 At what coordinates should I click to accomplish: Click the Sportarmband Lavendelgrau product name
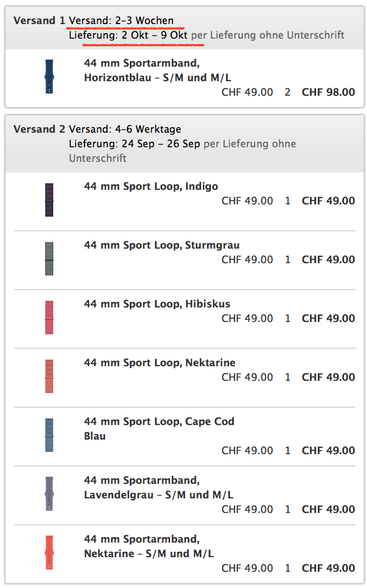click(x=159, y=488)
